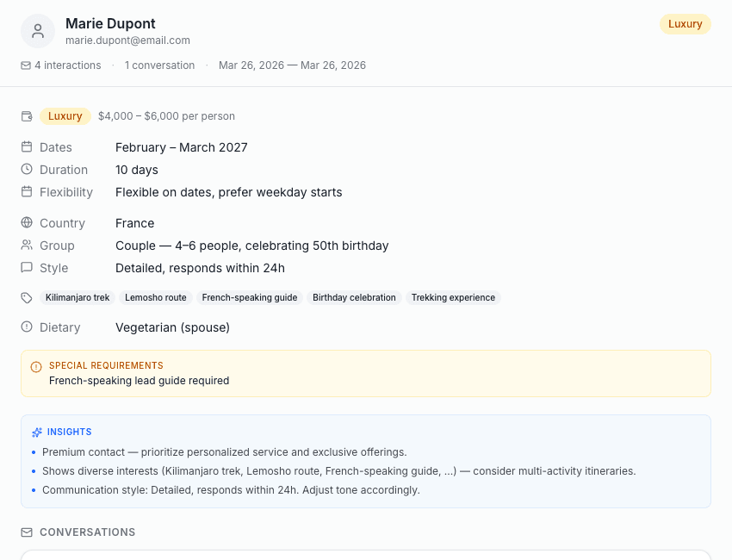This screenshot has width=732, height=560.
Task: Click the contact name Marie Dupont
Action: [110, 23]
